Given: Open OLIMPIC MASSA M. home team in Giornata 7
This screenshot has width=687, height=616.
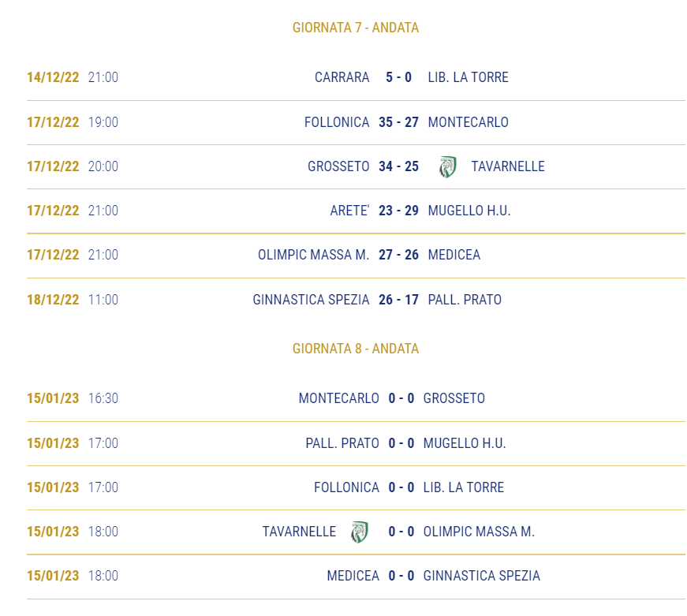Looking at the screenshot, I should pyautogui.click(x=314, y=255).
